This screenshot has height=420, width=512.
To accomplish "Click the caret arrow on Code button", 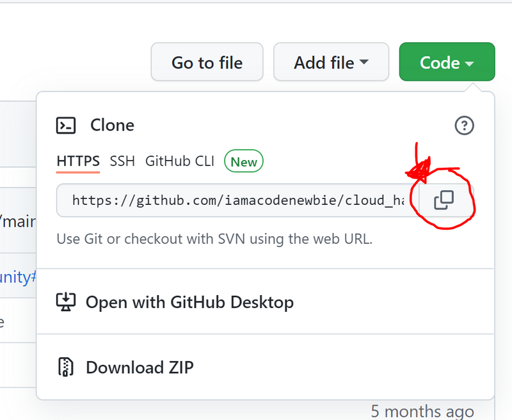I will coord(470,63).
